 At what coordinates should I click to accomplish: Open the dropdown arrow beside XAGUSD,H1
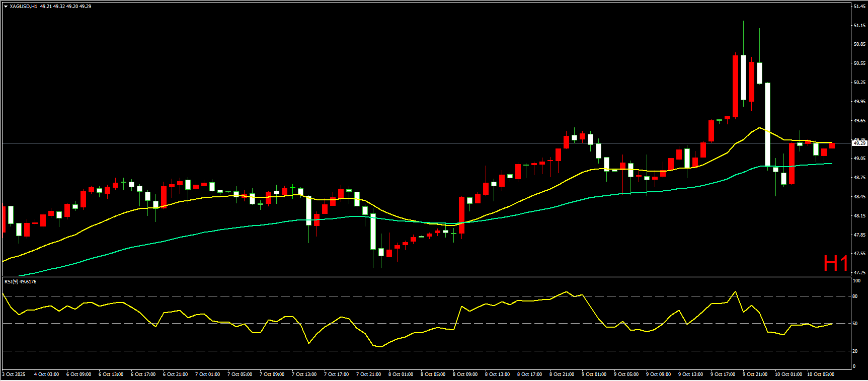(x=6, y=7)
